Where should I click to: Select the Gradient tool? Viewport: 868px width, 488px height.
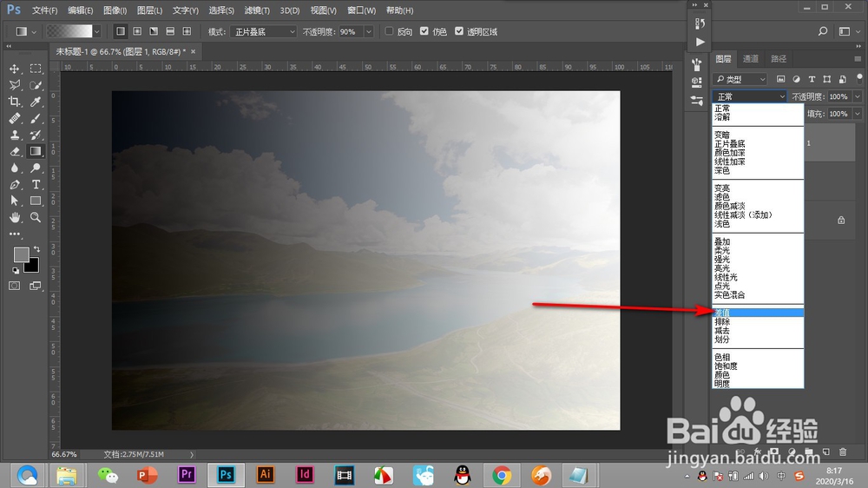[36, 151]
